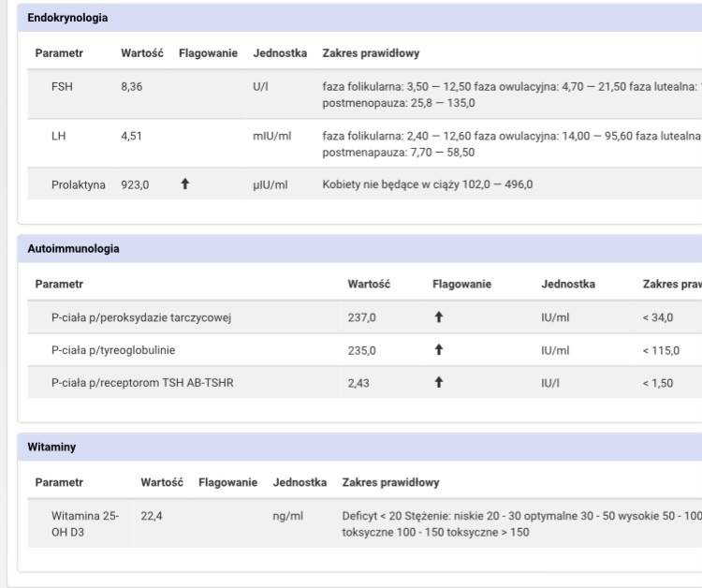Click the up arrow flag for P-ciała p/tyreoglobulinie
702x588 pixels.
439,350
